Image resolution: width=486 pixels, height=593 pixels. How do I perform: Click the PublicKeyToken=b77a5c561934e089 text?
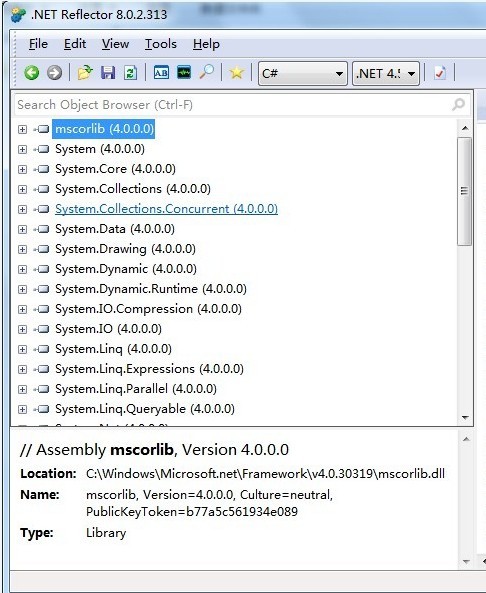point(192,512)
